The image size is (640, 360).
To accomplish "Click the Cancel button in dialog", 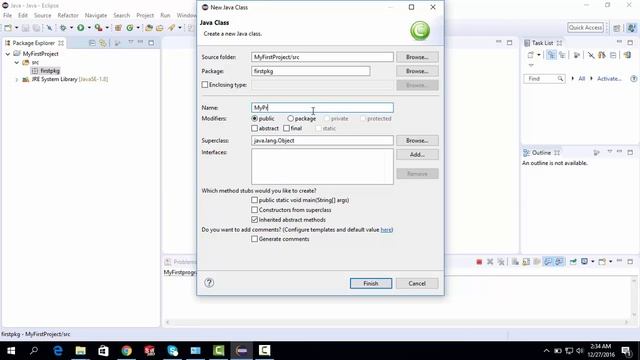I will [x=417, y=283].
